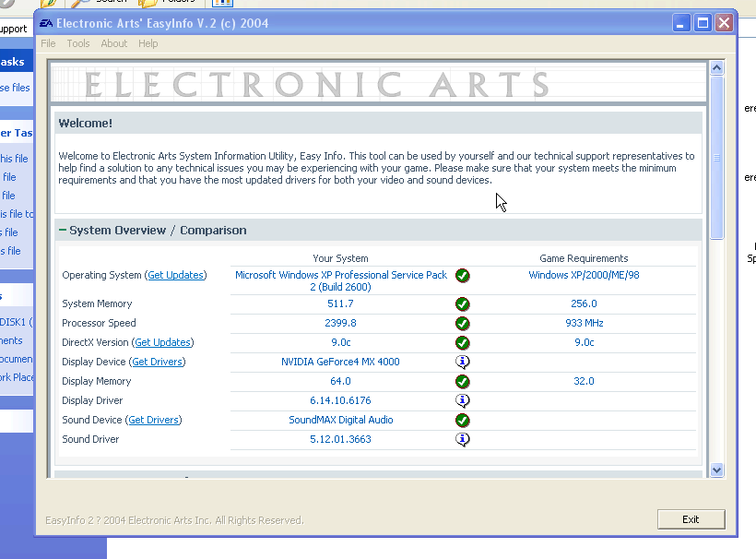756x559 pixels.
Task: Click the green check icon for Display Memory
Action: point(463,382)
